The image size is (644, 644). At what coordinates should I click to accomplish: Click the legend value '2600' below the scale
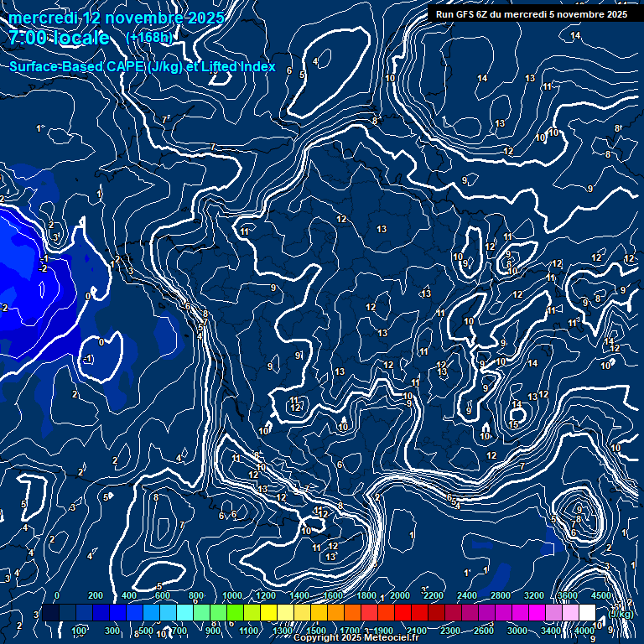[x=484, y=631]
